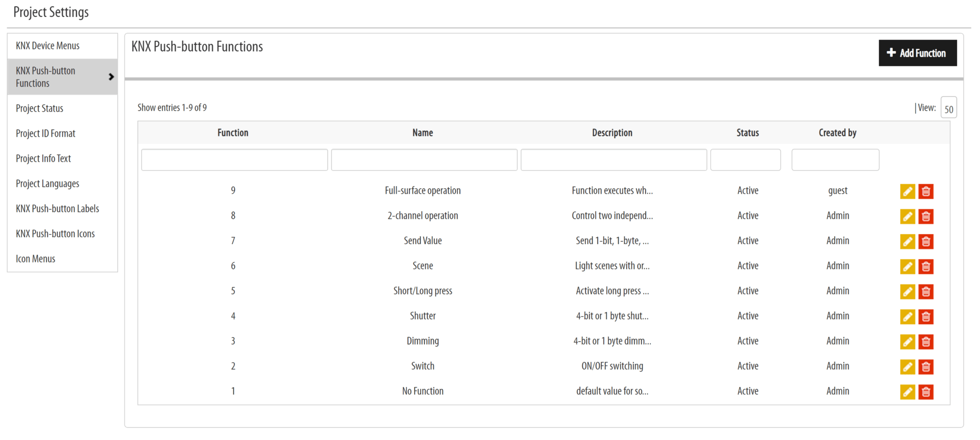The width and height of the screenshot is (980, 440).
Task: Click the 'default value for so...' description
Action: pos(612,391)
